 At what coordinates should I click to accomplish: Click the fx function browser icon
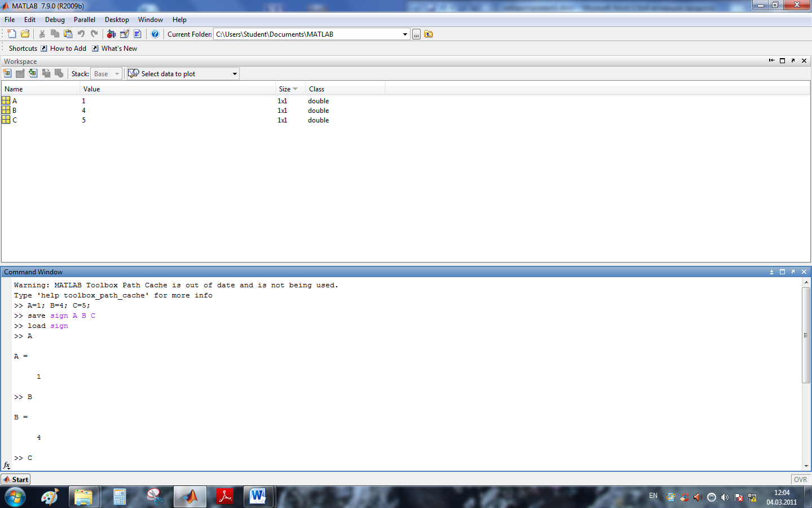tap(7, 466)
